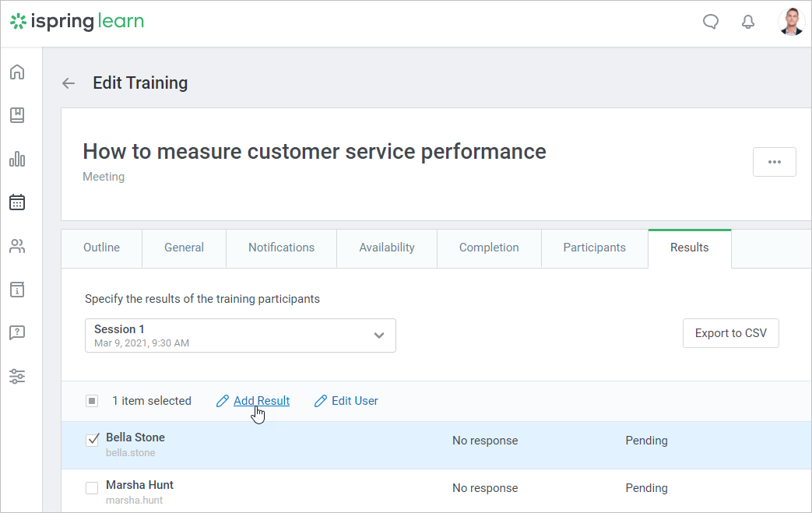Go back using the left arrow
Screen dimensions: 812x513
[69, 83]
